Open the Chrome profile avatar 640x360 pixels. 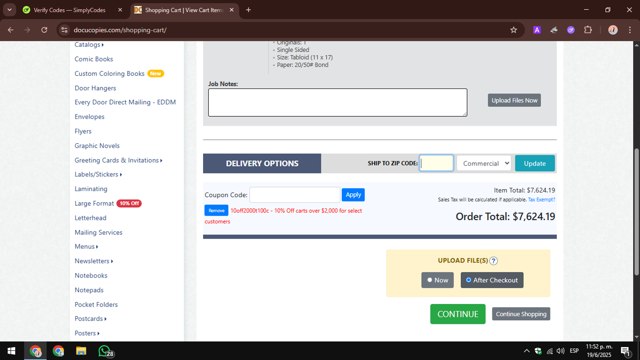pyautogui.click(x=613, y=30)
